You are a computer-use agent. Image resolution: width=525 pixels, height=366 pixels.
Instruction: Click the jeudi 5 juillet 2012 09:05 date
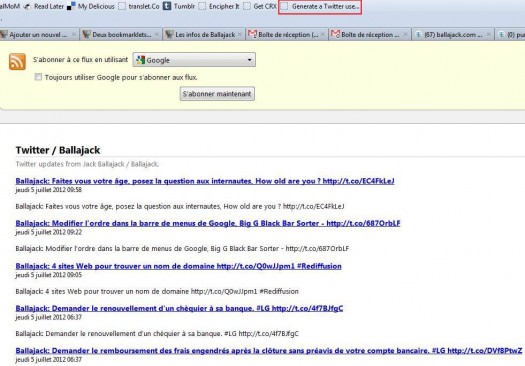tap(49, 275)
